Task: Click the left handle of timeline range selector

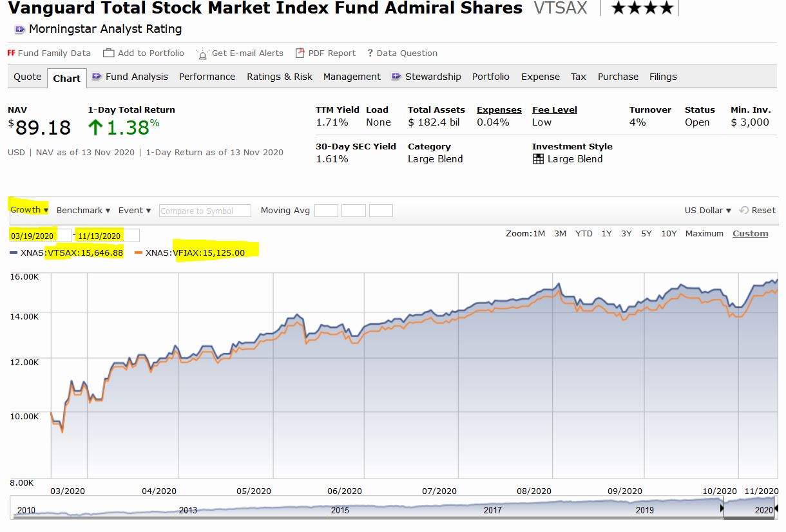Action: (x=722, y=509)
